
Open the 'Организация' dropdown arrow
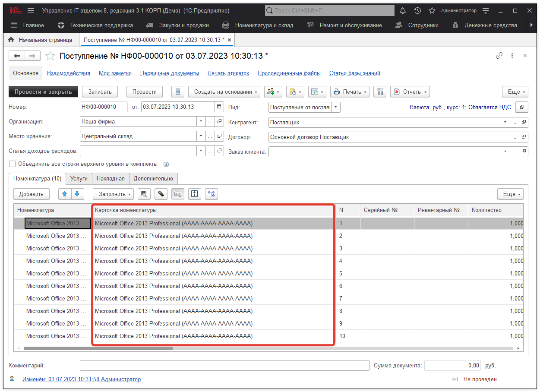[x=201, y=122]
